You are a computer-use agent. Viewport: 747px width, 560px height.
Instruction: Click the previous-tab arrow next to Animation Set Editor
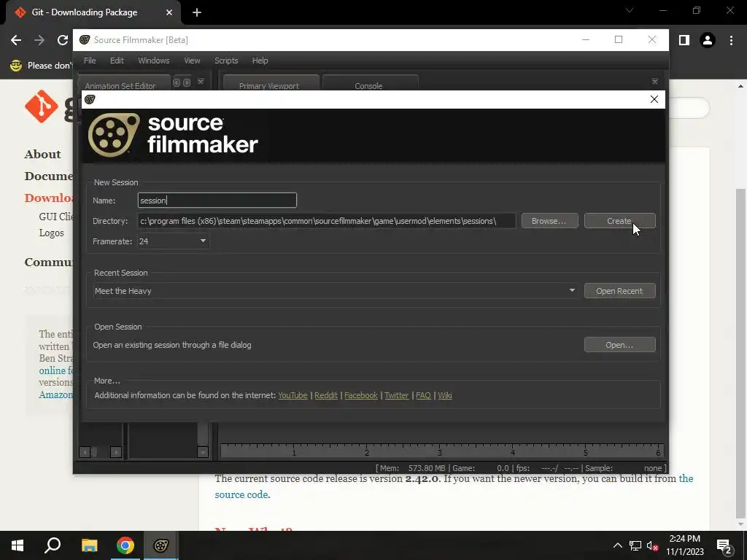(177, 82)
